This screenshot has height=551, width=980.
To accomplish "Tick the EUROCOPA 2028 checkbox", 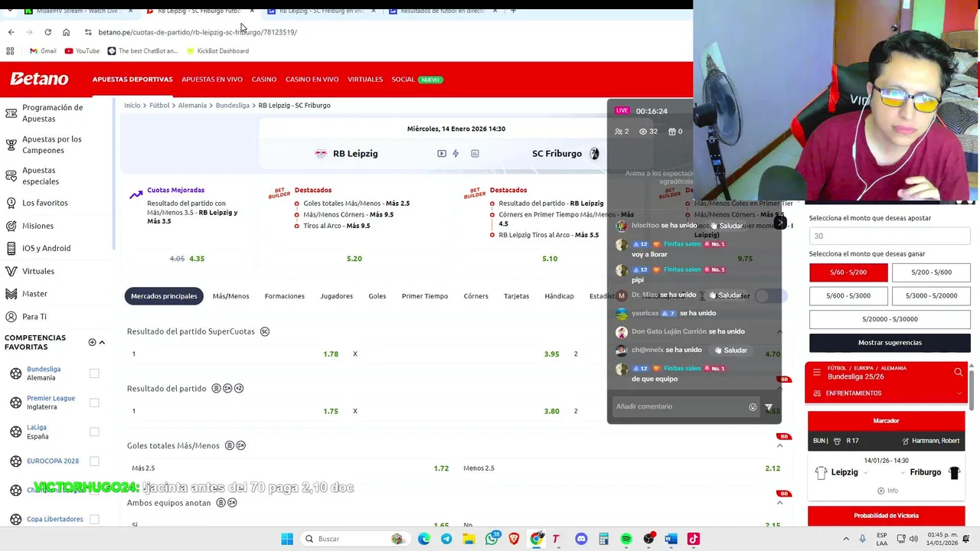I will coord(94,461).
